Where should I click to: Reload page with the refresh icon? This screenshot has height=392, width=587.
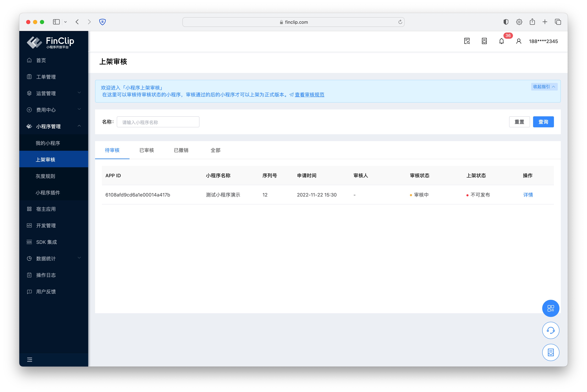click(x=400, y=22)
